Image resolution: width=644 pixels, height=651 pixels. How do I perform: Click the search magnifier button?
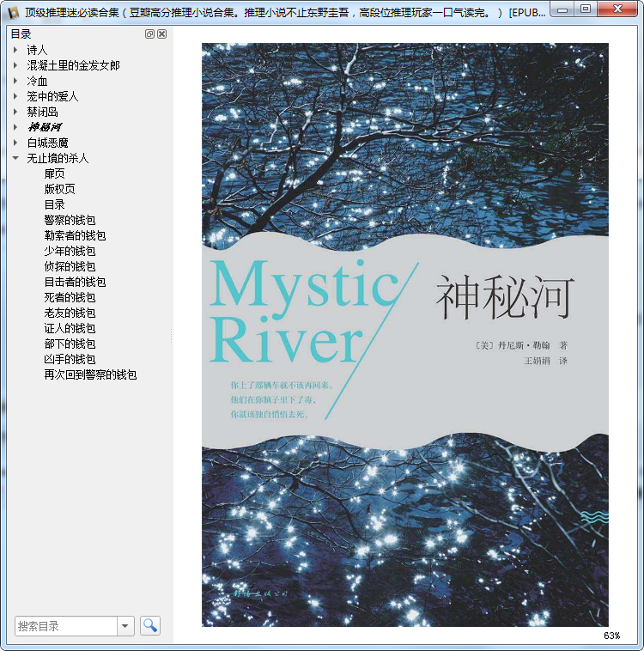tap(150, 626)
